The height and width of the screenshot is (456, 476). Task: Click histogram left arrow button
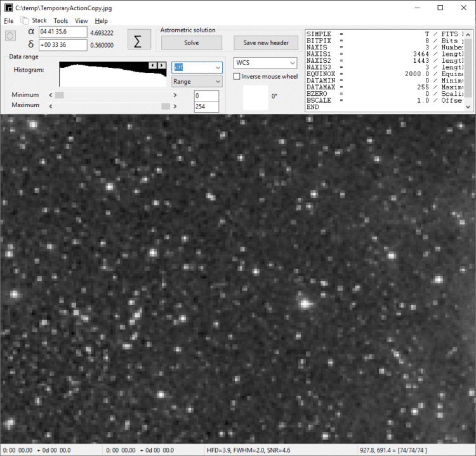click(x=153, y=65)
